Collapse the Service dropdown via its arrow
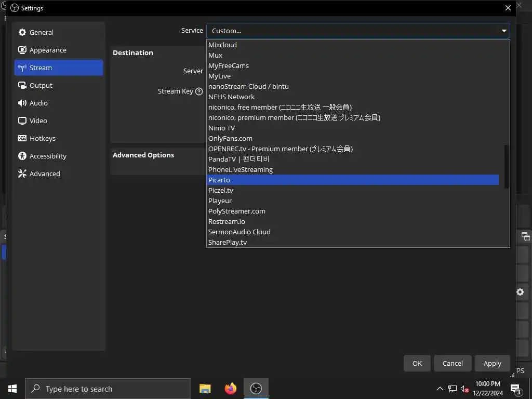Viewport: 532px width, 399px height. tap(504, 31)
